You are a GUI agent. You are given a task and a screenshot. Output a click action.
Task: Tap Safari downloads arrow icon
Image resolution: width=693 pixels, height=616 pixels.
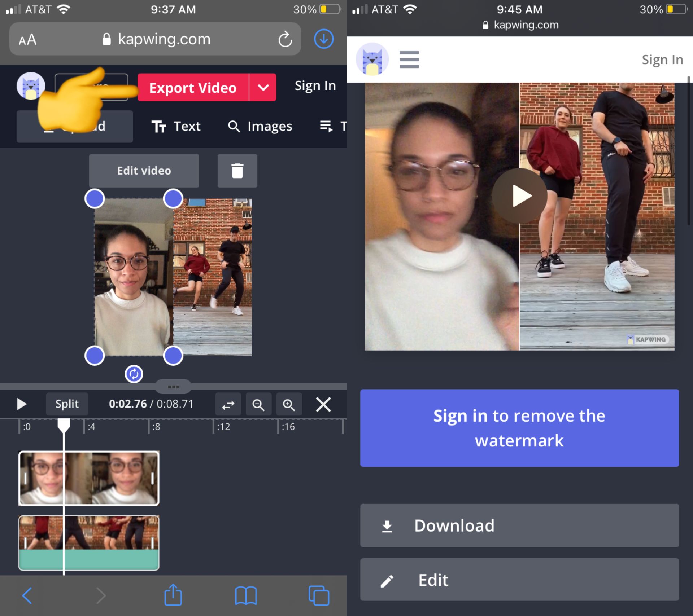coord(323,39)
